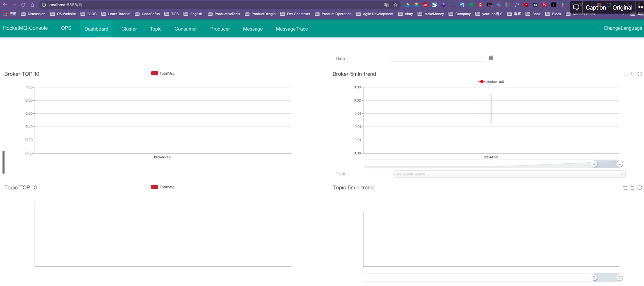Open the OPS menu in navbar
The height and width of the screenshot is (286, 644).
[x=66, y=28]
